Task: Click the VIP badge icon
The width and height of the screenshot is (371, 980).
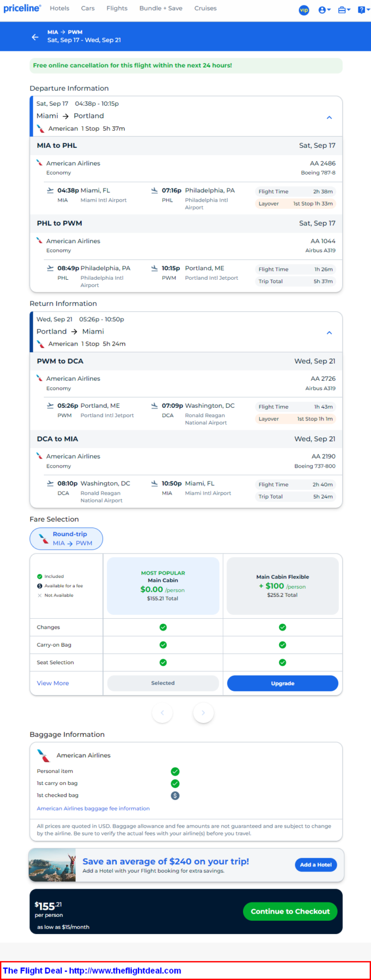Action: [x=304, y=10]
